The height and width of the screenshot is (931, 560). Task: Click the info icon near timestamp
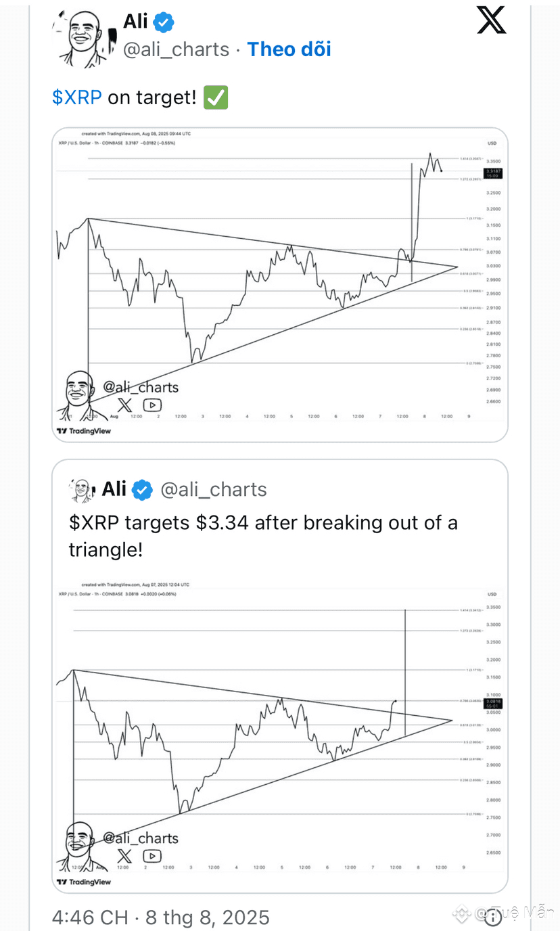click(x=493, y=917)
